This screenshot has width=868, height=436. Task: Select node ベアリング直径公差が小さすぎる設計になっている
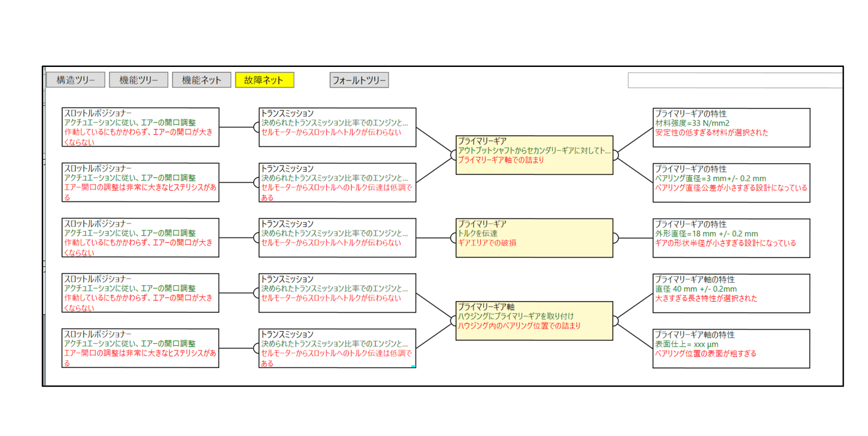pos(731,183)
